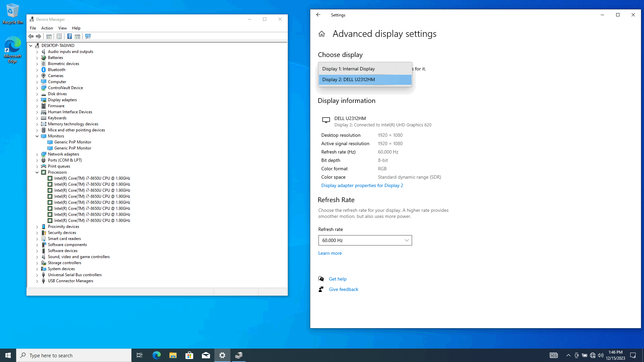Open network status from the tray globe icon

pyautogui.click(x=593, y=355)
